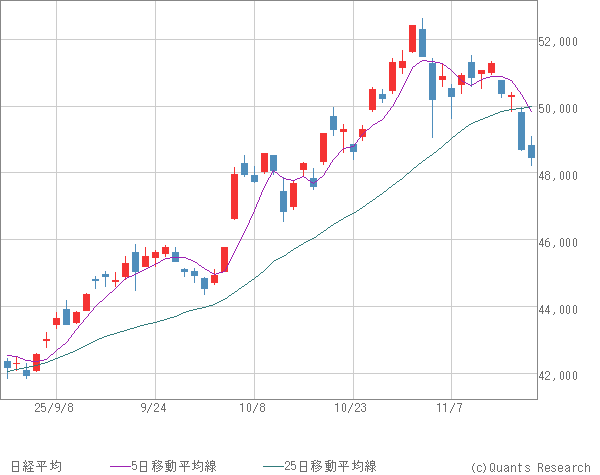This screenshot has height=475, width=600.
Task: Click the 50,000 price axis label
Action: tap(562, 108)
